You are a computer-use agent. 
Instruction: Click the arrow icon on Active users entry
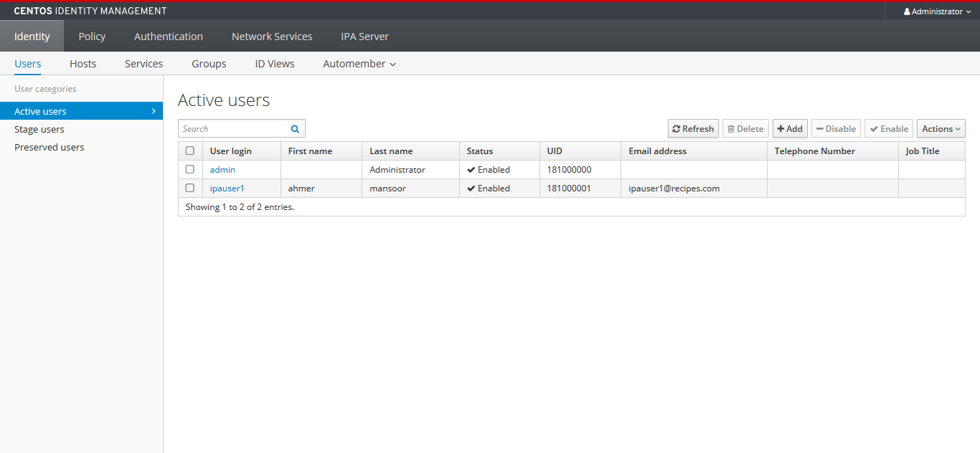point(153,111)
